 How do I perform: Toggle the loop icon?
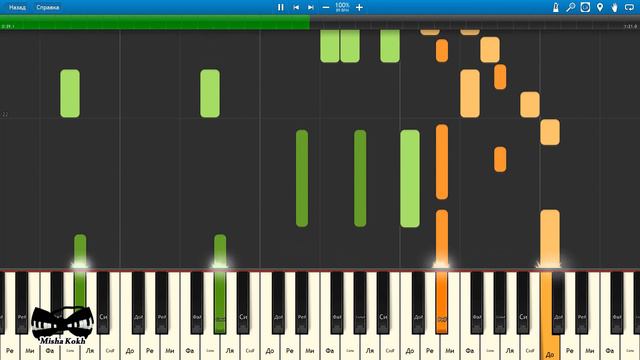click(x=629, y=7)
